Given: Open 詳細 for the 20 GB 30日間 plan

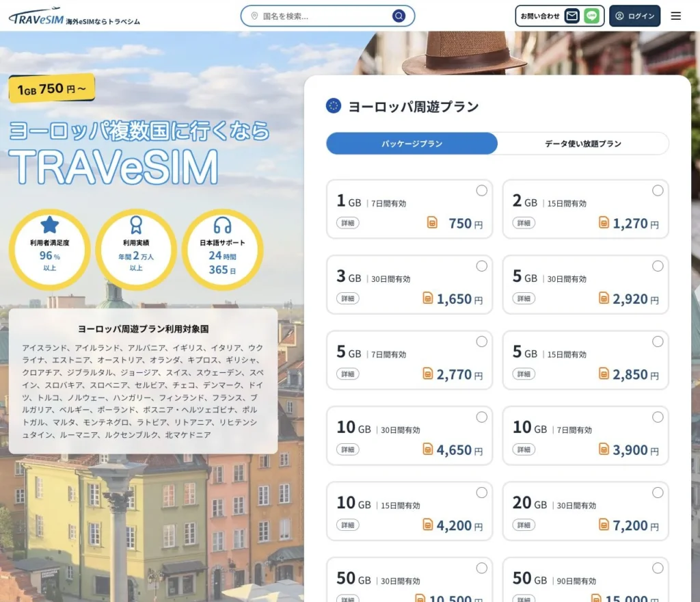Looking at the screenshot, I should point(524,525).
